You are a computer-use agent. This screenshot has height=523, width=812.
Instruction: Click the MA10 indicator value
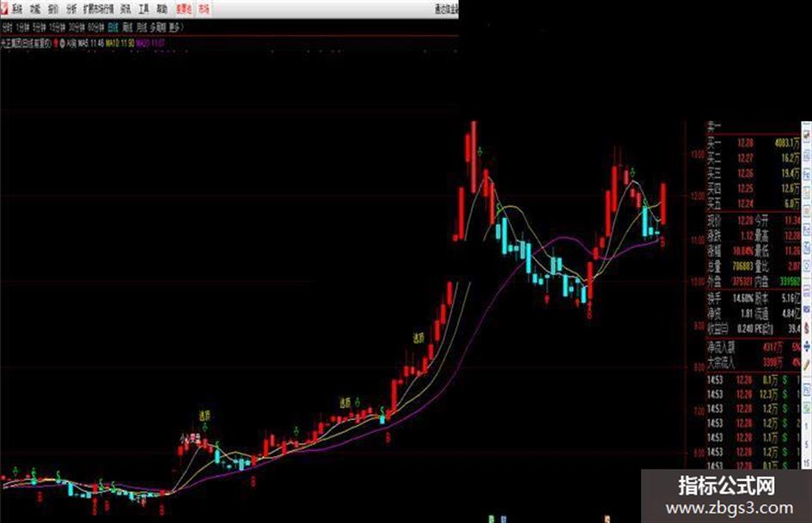pyautogui.click(x=120, y=44)
